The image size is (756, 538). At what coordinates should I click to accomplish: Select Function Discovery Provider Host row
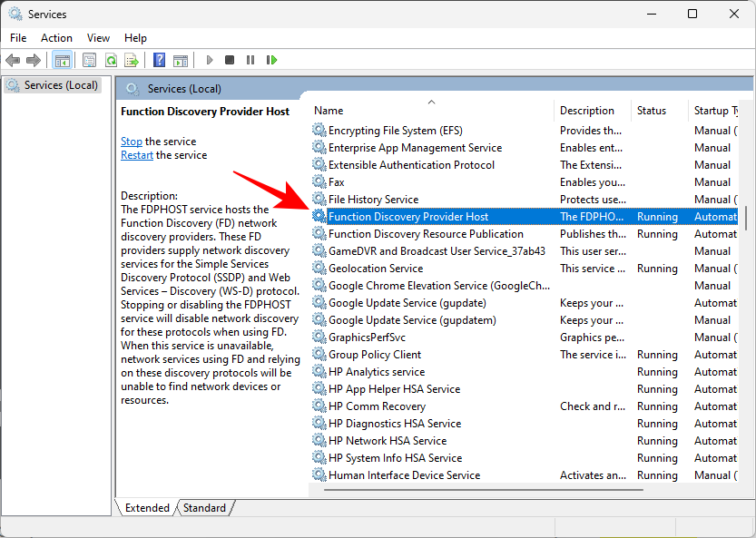(524, 217)
